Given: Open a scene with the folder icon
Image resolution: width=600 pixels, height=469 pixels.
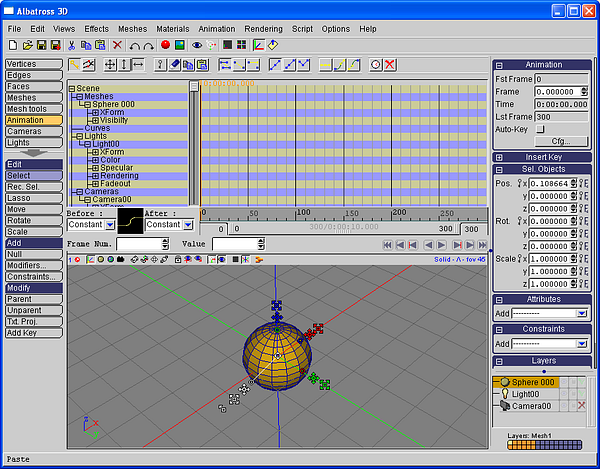Looking at the screenshot, I should pyautogui.click(x=27, y=45).
